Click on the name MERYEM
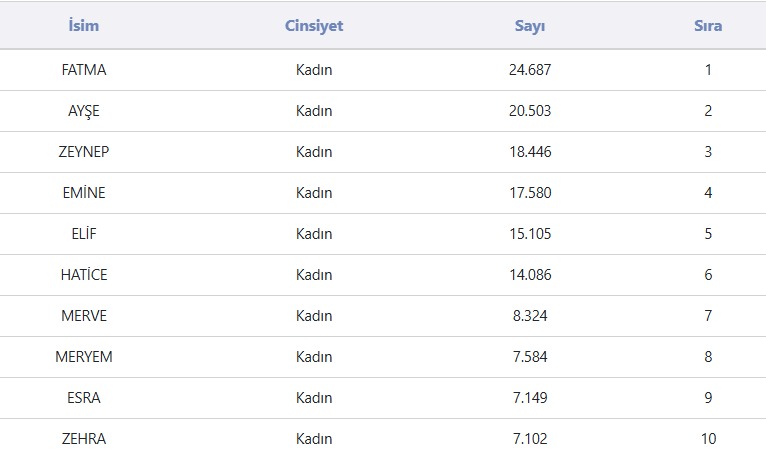766x455 pixels. coord(83,357)
